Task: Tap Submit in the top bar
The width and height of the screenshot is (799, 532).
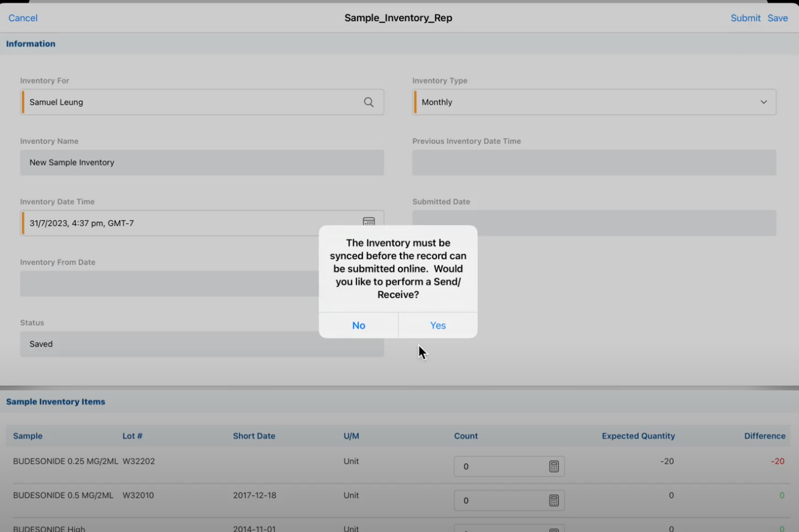Action: pyautogui.click(x=745, y=18)
